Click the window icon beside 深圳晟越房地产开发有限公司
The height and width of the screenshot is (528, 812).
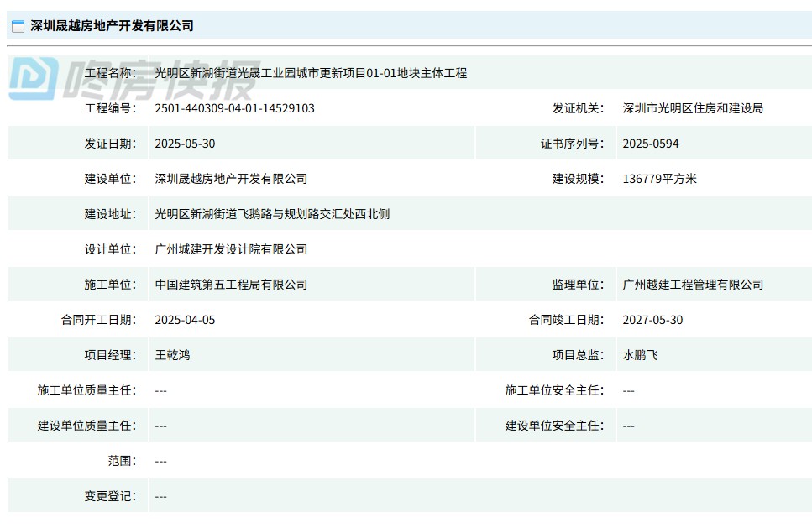tap(18, 26)
